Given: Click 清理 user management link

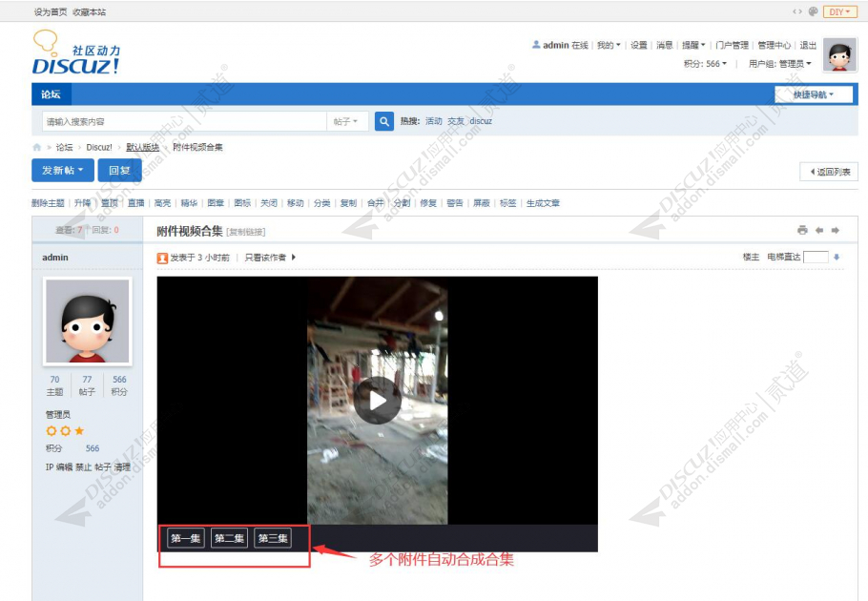Looking at the screenshot, I should pos(122,467).
